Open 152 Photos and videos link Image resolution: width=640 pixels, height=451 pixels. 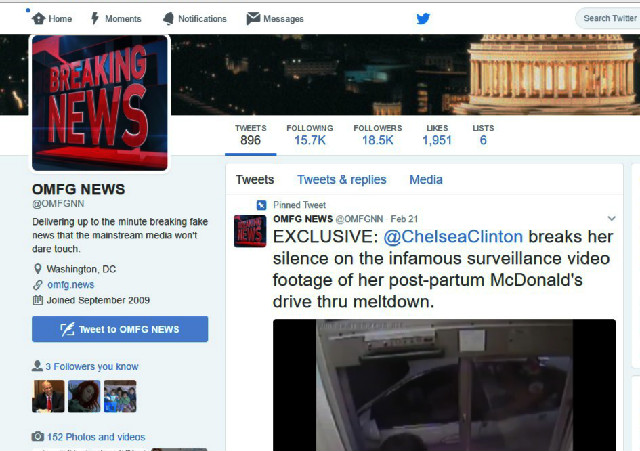(x=96, y=437)
